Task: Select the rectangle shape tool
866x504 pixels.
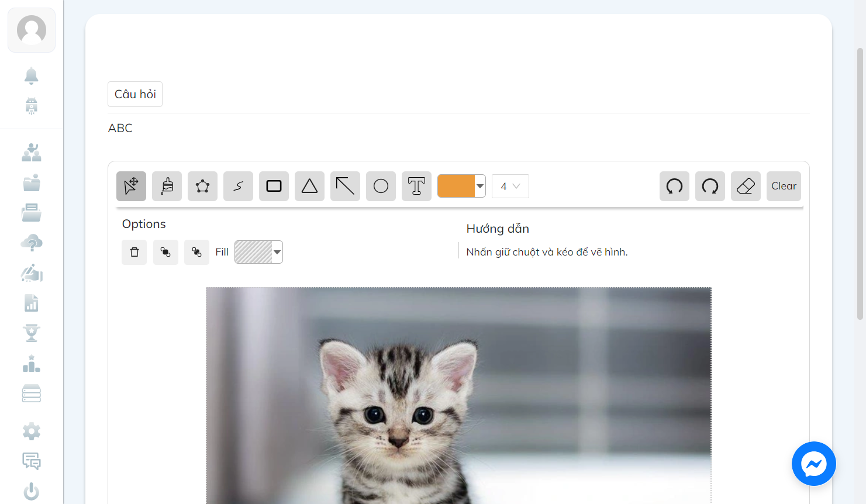Action: coord(274,186)
